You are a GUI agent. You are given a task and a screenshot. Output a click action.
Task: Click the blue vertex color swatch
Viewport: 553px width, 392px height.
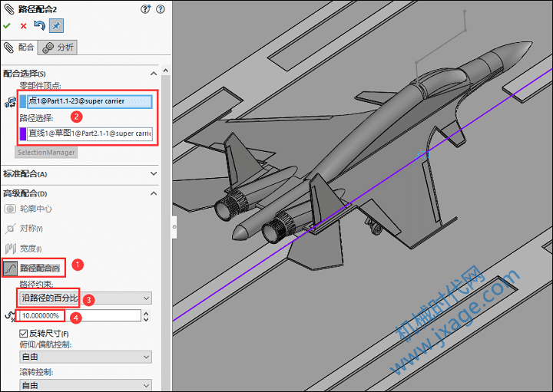tap(23, 101)
